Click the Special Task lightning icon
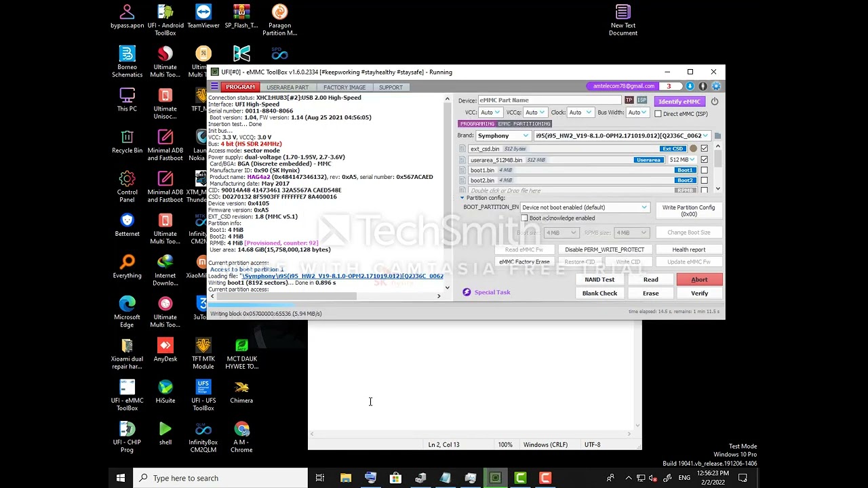Viewport: 868px width, 488px height. tap(467, 292)
